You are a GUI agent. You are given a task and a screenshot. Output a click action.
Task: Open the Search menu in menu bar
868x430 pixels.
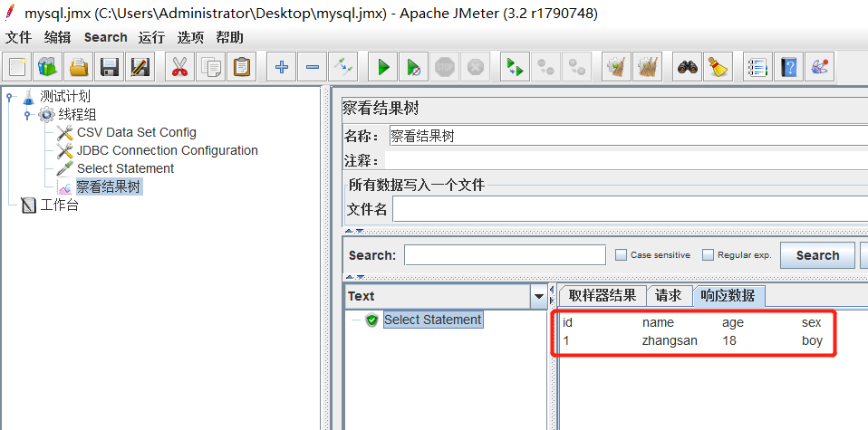click(106, 38)
